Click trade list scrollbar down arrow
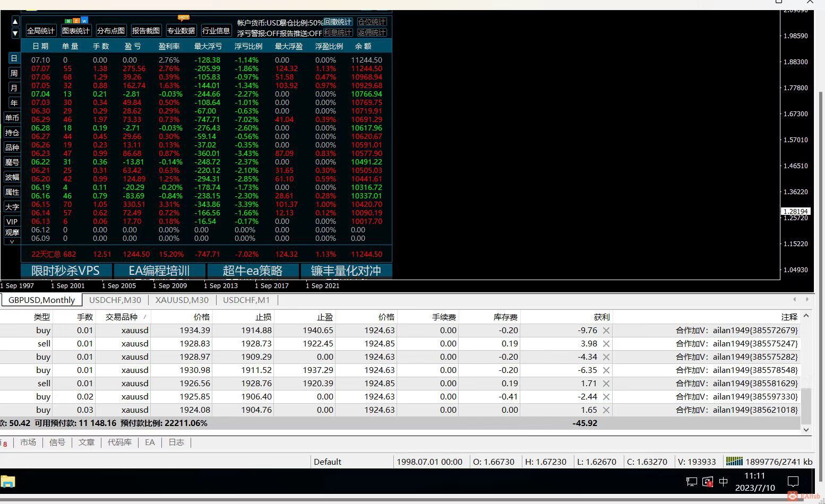 pyautogui.click(x=806, y=430)
